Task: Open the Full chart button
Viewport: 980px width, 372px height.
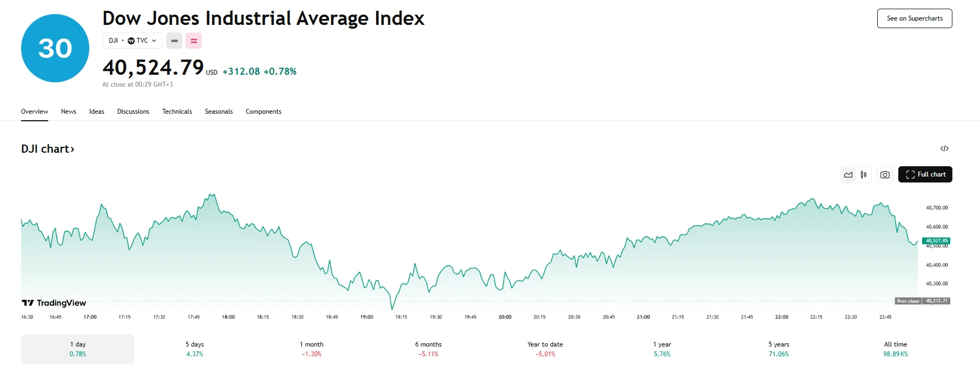Action: pyautogui.click(x=925, y=174)
